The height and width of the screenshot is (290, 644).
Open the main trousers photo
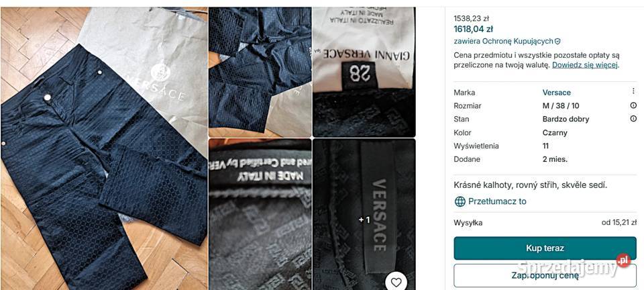104,148
